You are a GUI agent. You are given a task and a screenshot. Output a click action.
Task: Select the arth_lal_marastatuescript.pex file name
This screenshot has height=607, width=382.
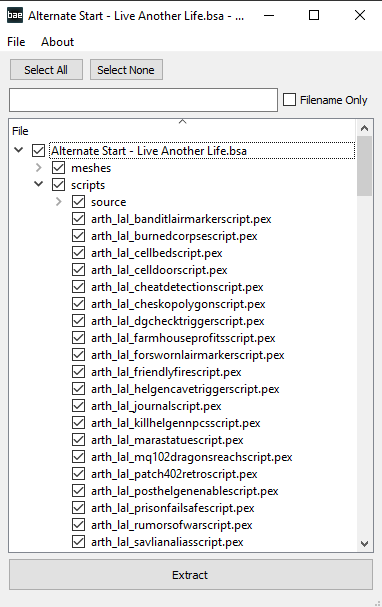tap(167, 440)
